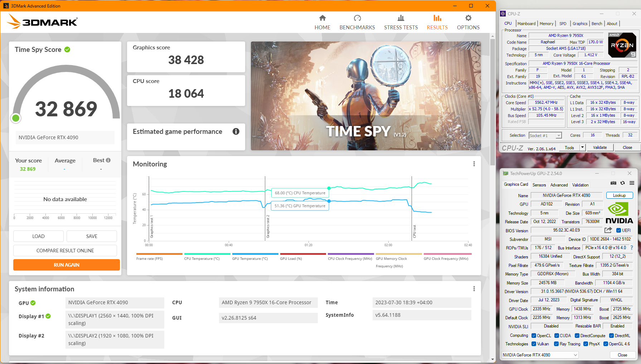Switch to the Mainboard tab in CPU-Z
Viewport: 641px width, 364px height.
click(526, 24)
